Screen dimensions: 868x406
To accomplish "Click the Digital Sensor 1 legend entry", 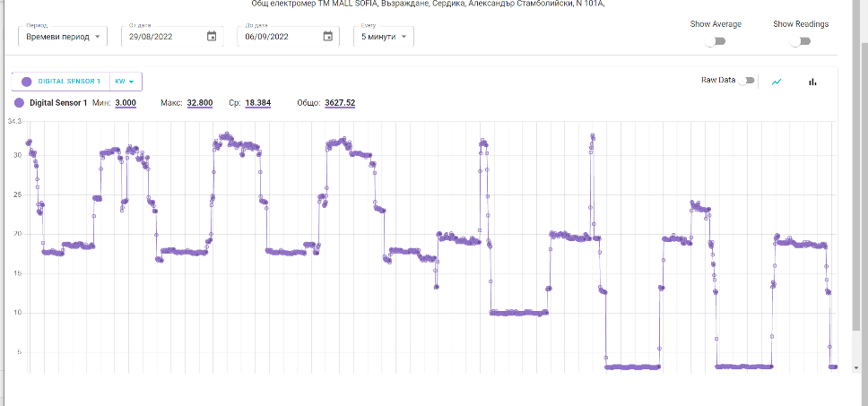I will (51, 102).
